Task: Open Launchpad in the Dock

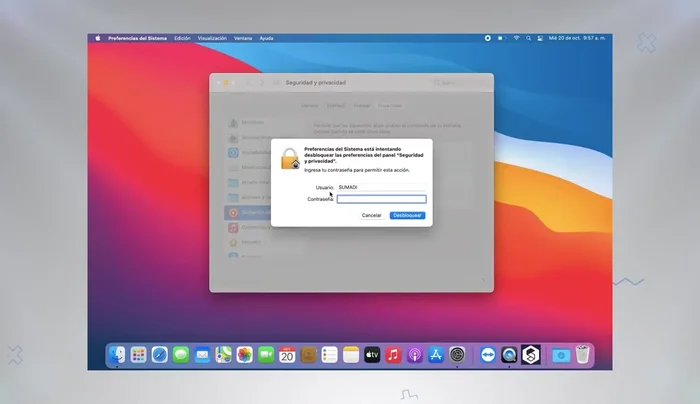Action: [x=138, y=354]
